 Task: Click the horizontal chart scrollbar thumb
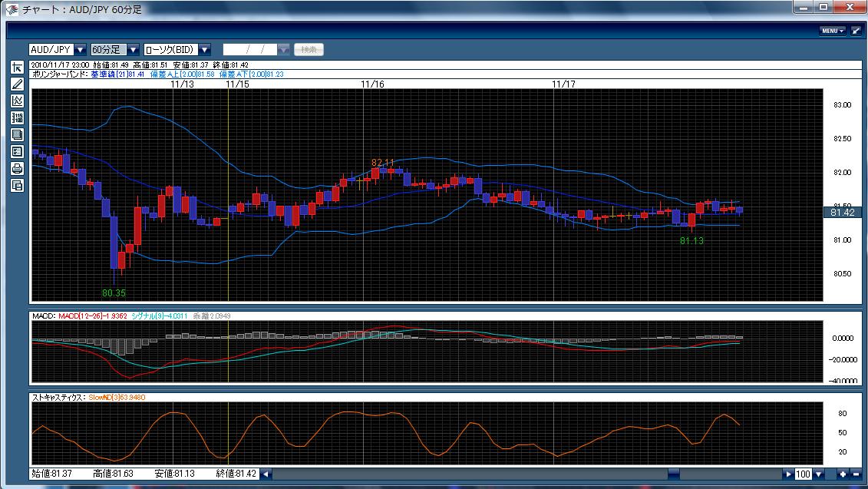click(673, 474)
